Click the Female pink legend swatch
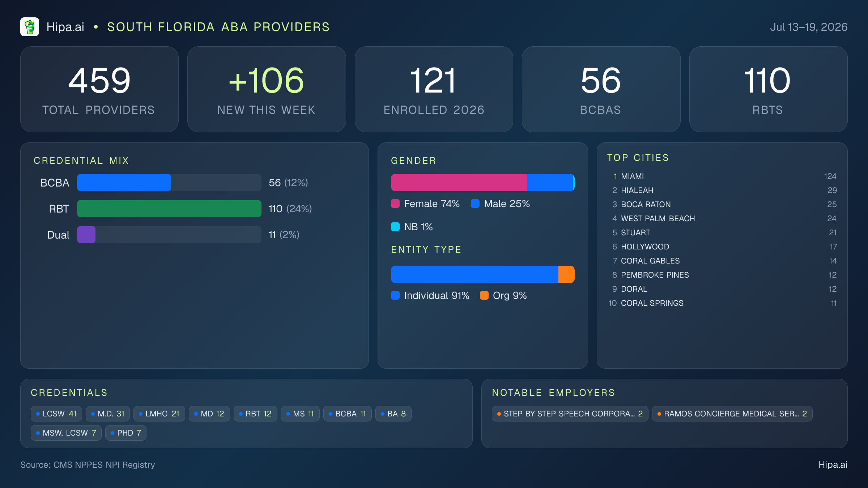 (x=395, y=204)
